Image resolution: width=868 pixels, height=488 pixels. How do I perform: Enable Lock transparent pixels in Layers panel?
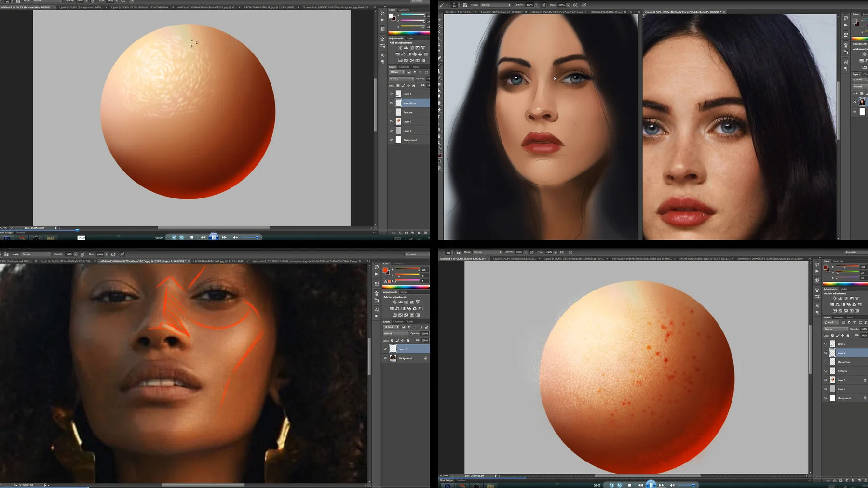[397, 85]
